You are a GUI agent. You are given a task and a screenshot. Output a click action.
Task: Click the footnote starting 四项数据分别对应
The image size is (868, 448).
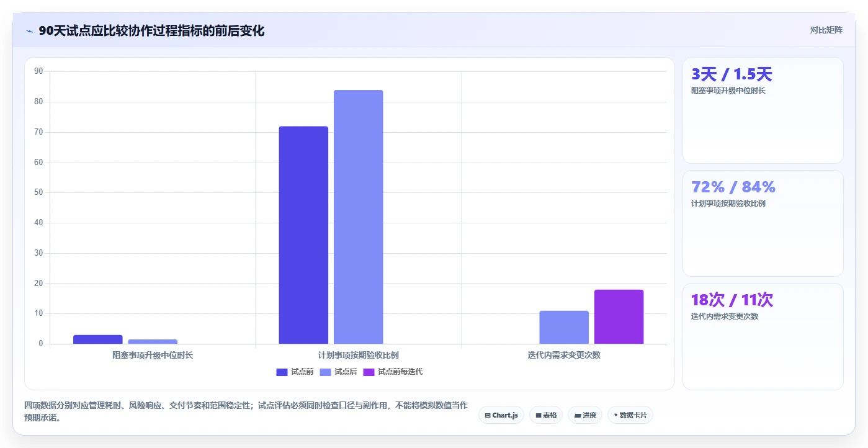tap(246, 411)
